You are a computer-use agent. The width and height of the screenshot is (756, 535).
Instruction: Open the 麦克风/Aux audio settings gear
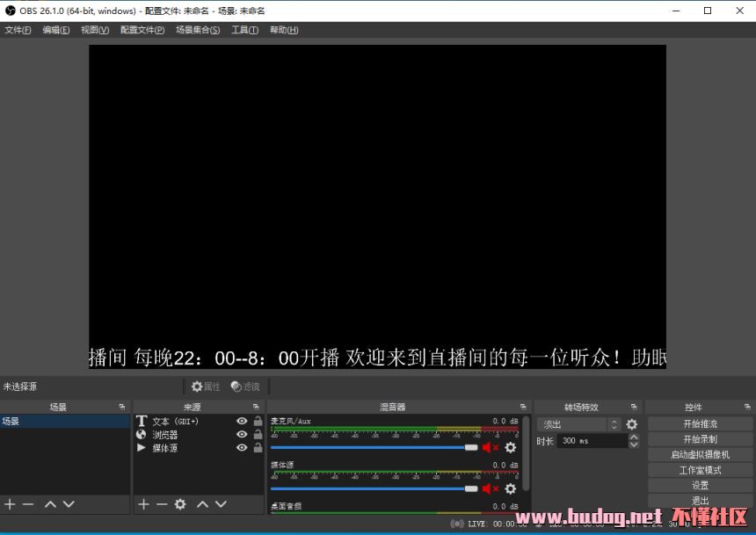pyautogui.click(x=510, y=447)
